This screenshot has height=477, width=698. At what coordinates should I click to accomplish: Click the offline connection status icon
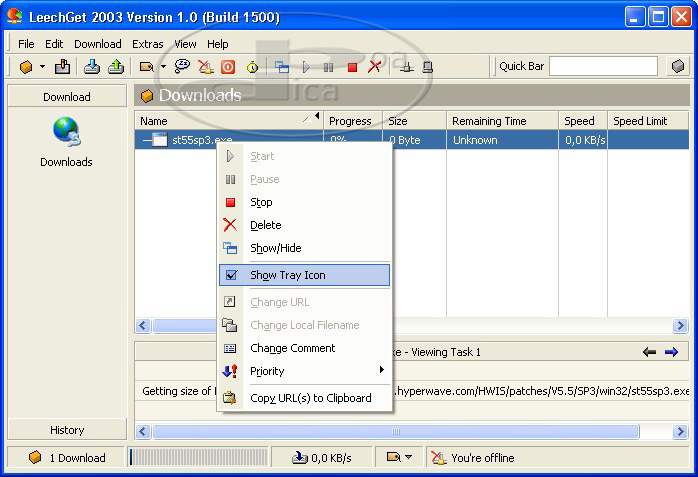point(438,458)
